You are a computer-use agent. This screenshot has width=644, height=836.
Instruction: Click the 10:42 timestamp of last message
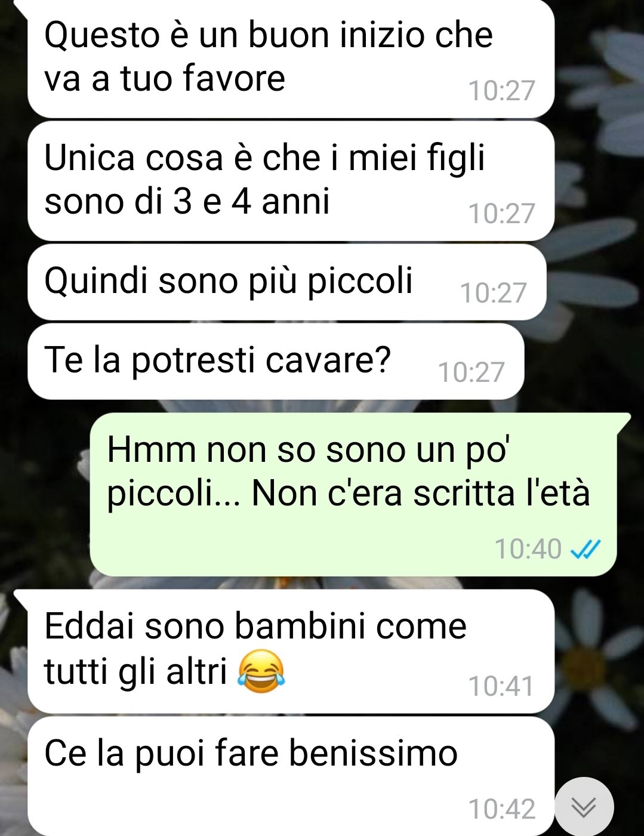501,809
